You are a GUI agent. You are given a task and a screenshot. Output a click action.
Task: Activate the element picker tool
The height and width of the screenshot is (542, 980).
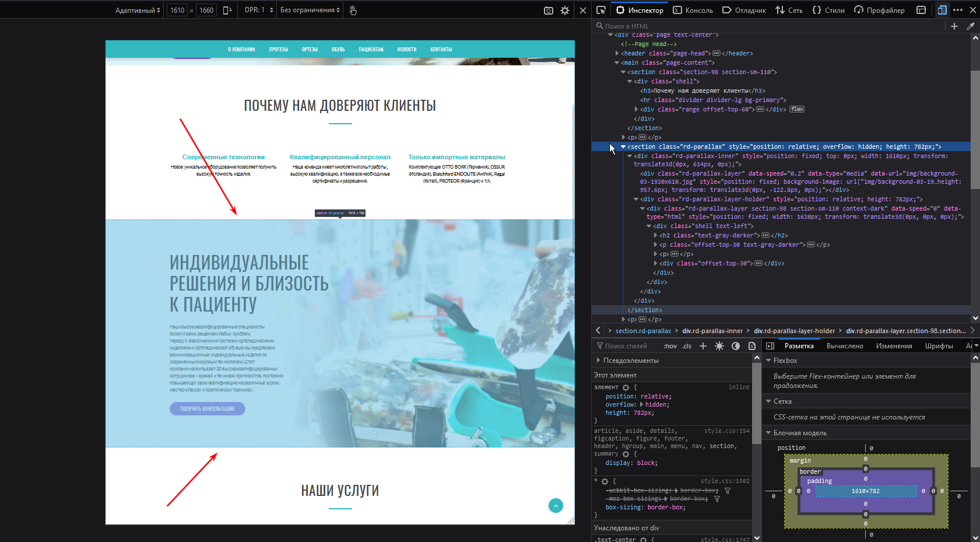pos(600,10)
